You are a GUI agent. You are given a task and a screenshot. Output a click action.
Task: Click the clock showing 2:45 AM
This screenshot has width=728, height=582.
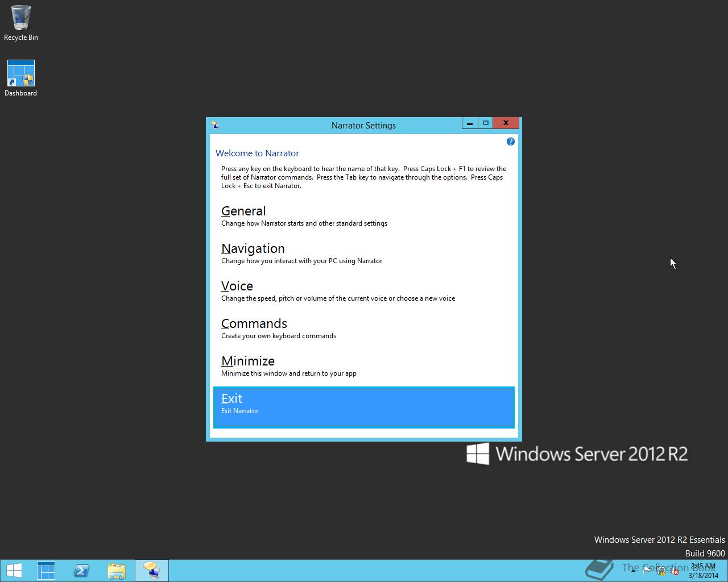click(704, 566)
